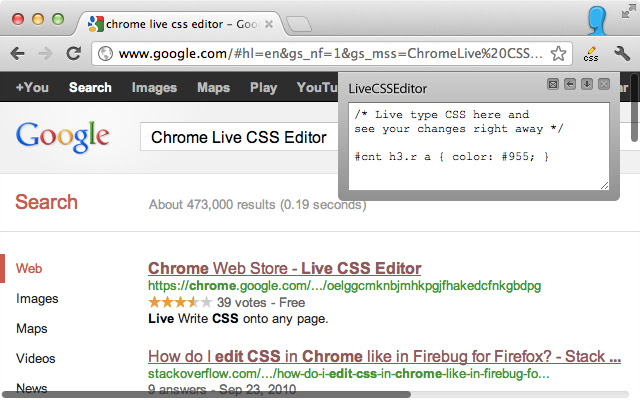The width and height of the screenshot is (640, 400).
Task: Click the Live CSS Editor extension icon
Action: click(x=591, y=53)
